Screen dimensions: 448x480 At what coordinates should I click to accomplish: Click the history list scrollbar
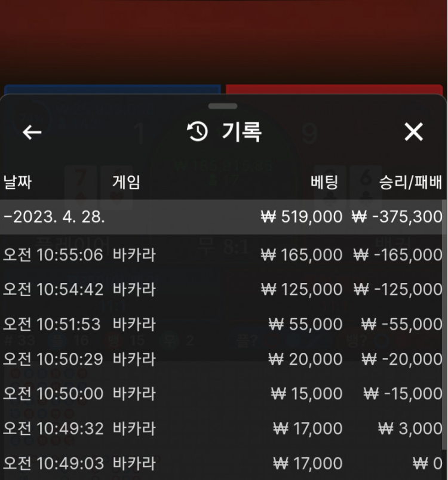click(444, 325)
